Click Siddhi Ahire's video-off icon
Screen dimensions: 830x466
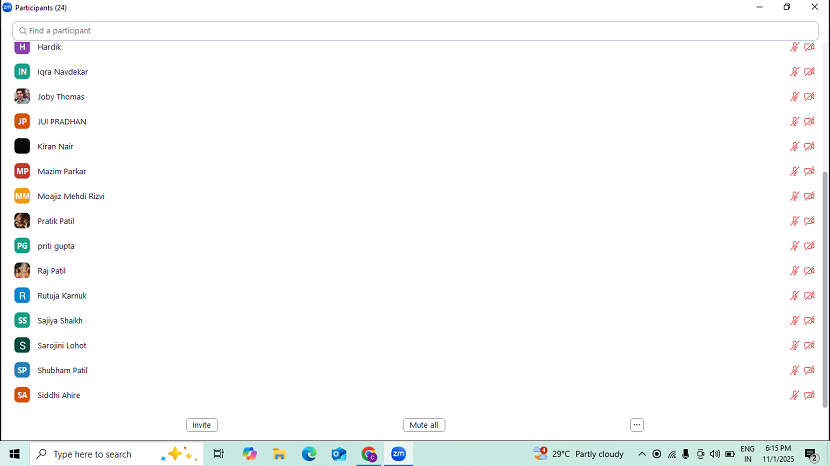tap(809, 395)
